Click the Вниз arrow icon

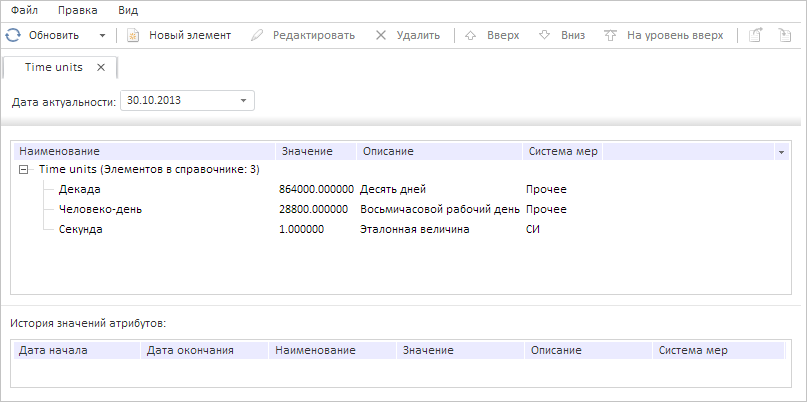(x=545, y=35)
